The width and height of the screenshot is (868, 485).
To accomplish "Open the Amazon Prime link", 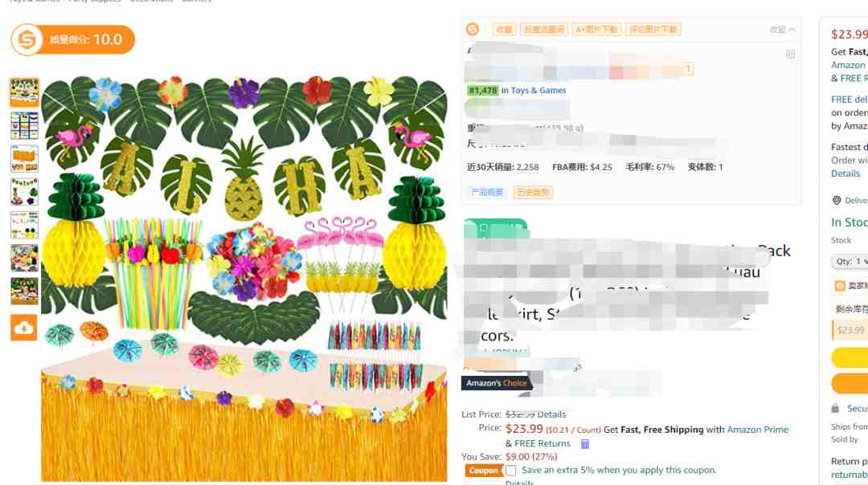I will (757, 430).
